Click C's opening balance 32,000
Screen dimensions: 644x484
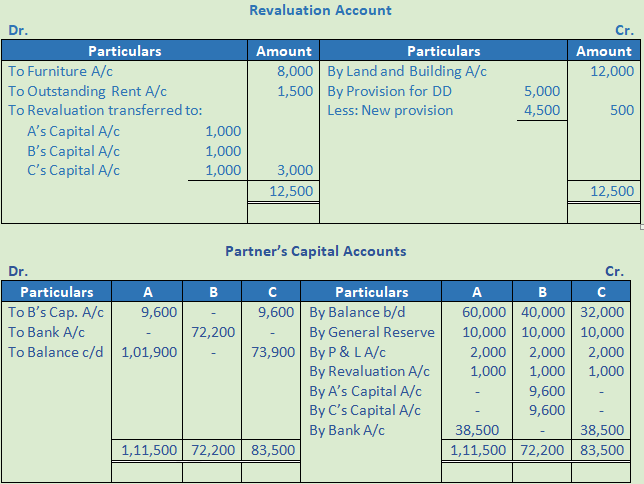602,313
